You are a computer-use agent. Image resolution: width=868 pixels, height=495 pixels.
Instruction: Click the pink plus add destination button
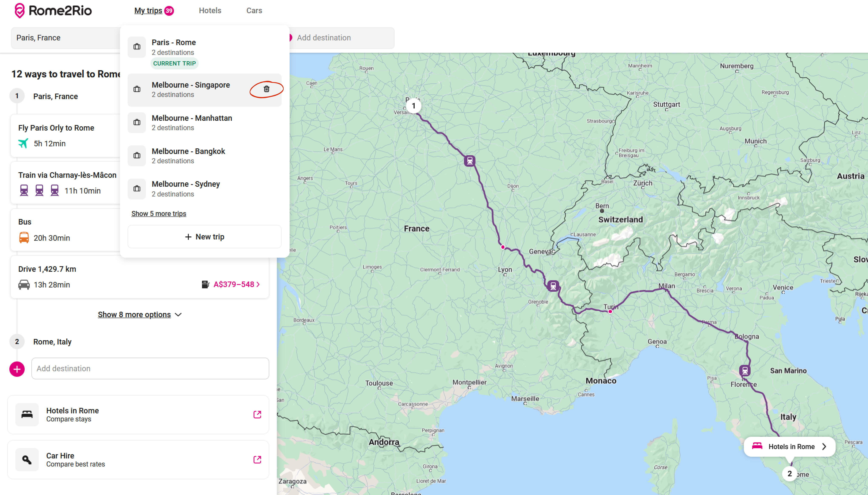click(17, 369)
